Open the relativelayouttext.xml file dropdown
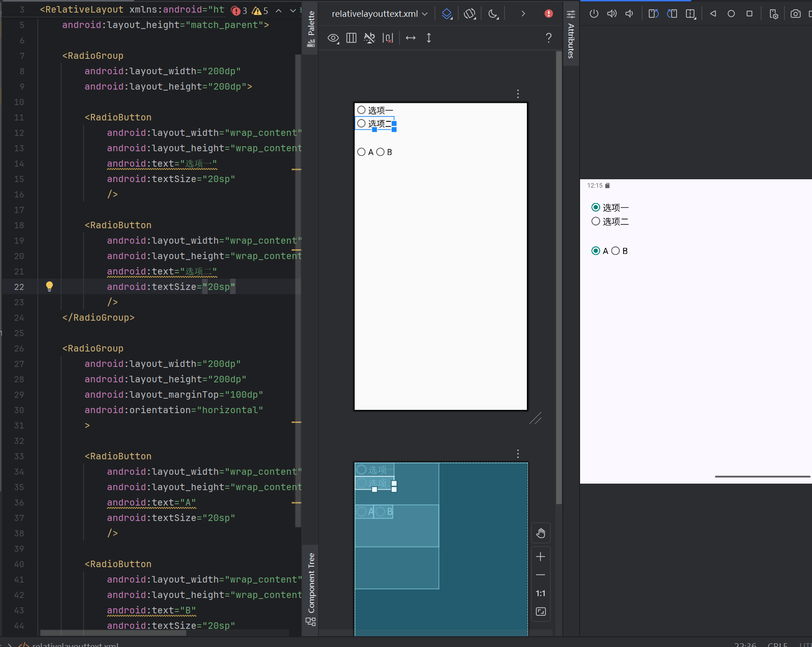The height and width of the screenshot is (647, 812). click(x=379, y=14)
